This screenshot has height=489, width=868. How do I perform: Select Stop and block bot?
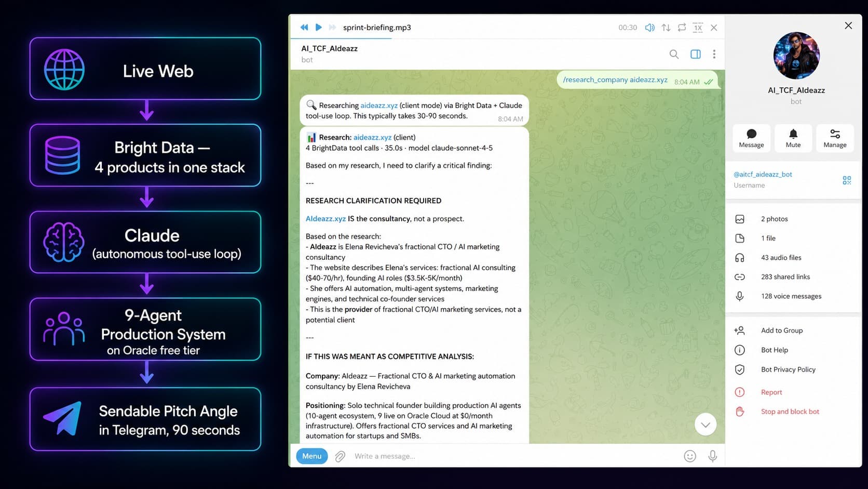tap(793, 411)
